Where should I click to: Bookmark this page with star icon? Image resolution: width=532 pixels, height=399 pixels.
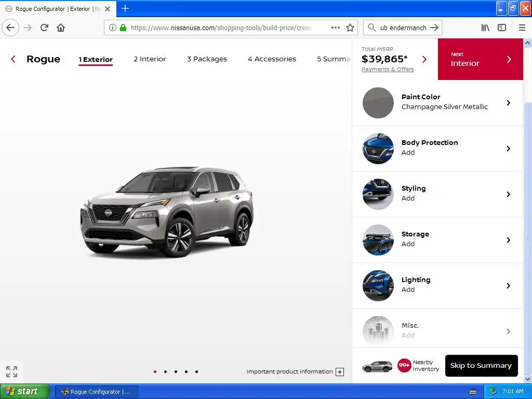[x=350, y=28]
